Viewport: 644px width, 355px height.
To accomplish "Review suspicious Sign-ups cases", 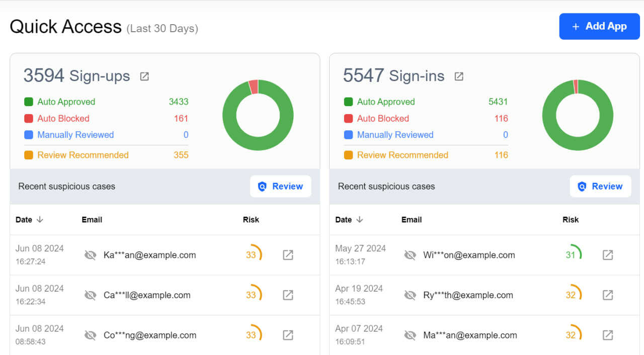I will point(280,187).
